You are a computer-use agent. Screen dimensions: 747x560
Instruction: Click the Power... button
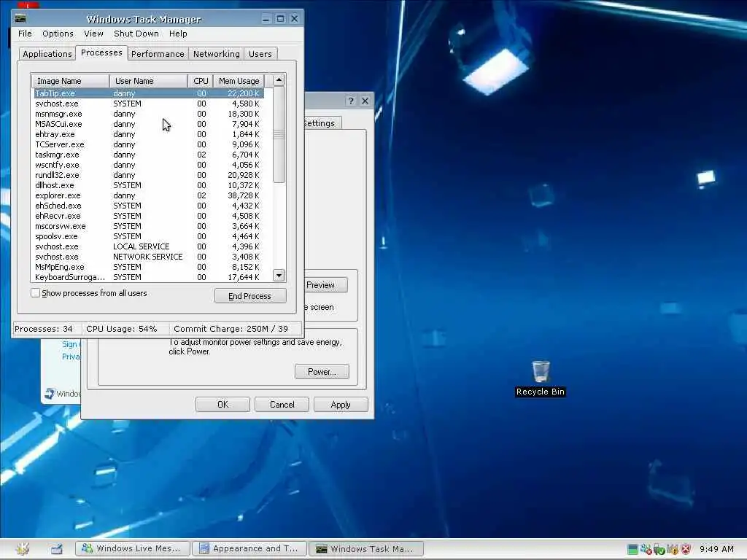[322, 372]
